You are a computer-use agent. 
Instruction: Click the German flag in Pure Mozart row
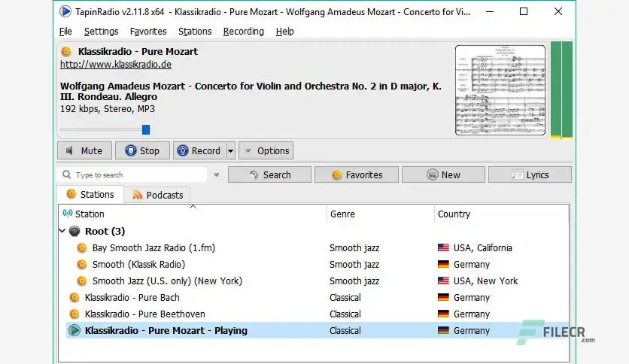pyautogui.click(x=443, y=330)
